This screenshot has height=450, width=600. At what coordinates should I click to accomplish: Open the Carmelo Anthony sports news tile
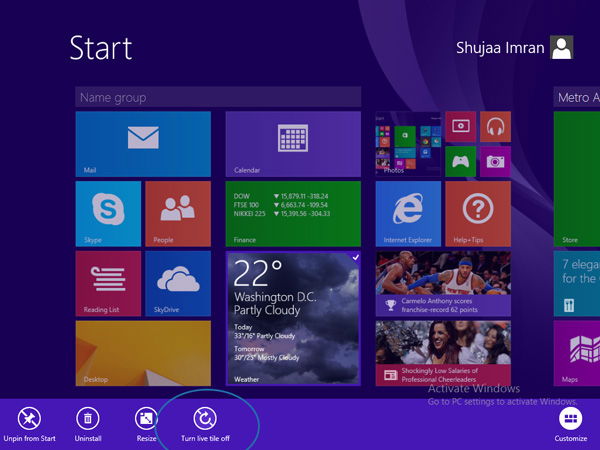coord(443,284)
